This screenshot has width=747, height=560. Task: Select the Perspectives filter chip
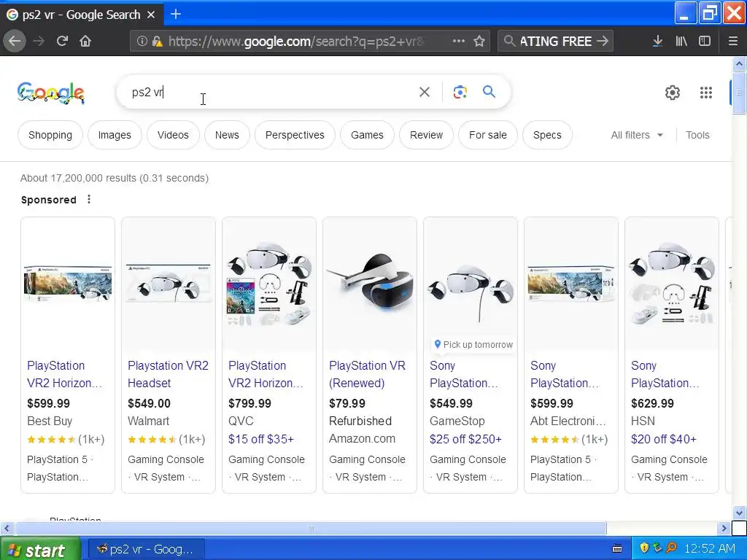click(x=295, y=135)
